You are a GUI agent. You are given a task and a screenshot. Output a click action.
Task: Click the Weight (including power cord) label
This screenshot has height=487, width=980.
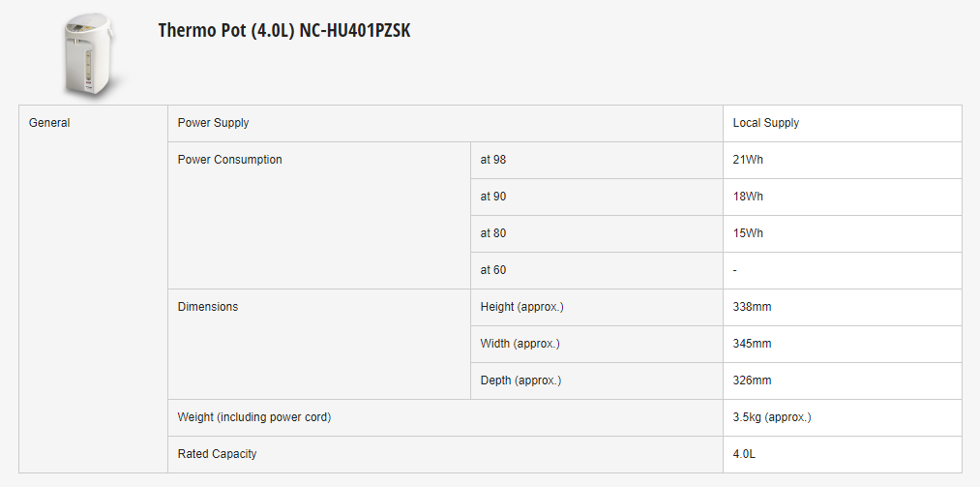pyautogui.click(x=254, y=417)
